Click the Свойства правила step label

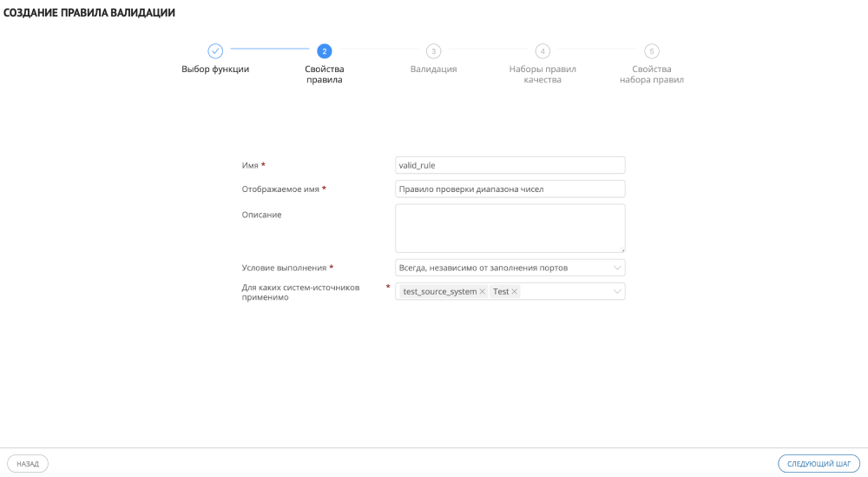pyautogui.click(x=324, y=75)
